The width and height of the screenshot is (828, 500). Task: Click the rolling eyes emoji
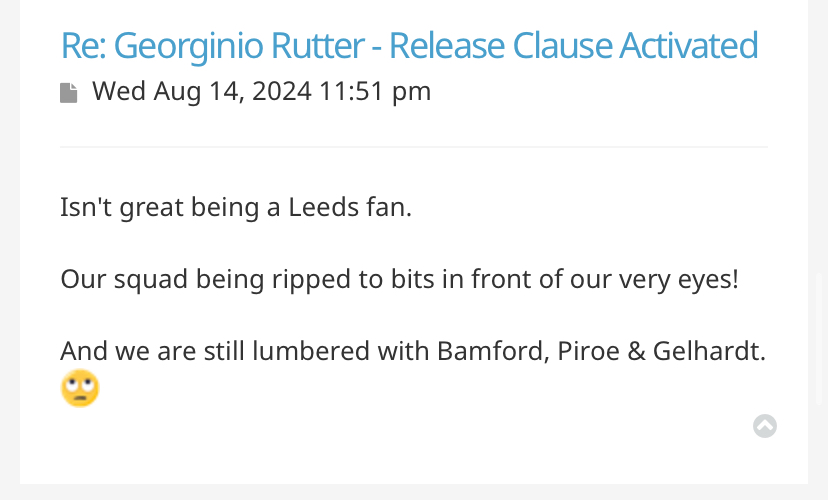pos(80,388)
